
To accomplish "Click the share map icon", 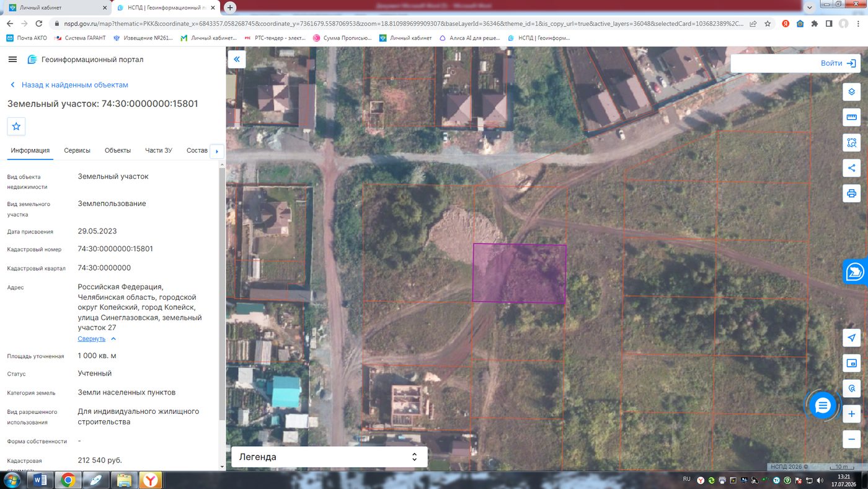I will (851, 168).
